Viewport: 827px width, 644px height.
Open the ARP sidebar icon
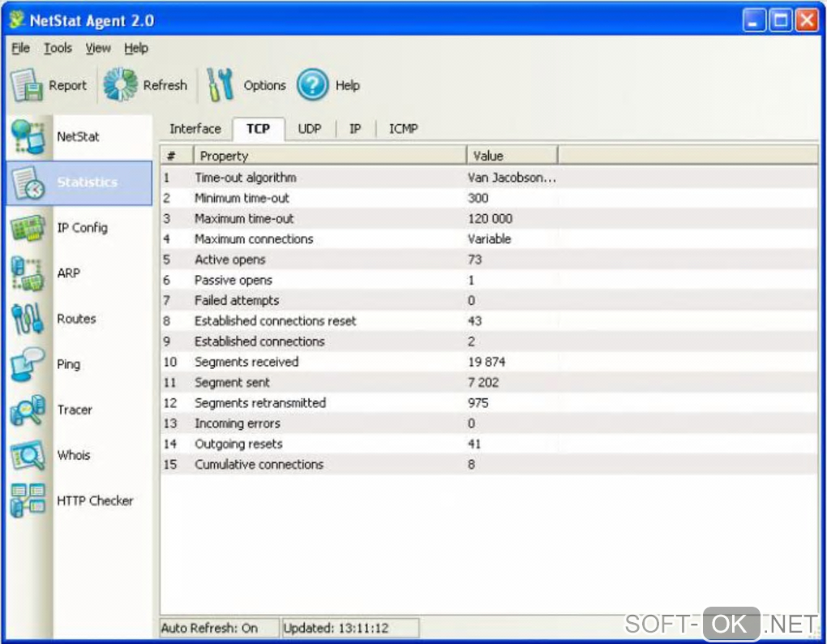28,273
